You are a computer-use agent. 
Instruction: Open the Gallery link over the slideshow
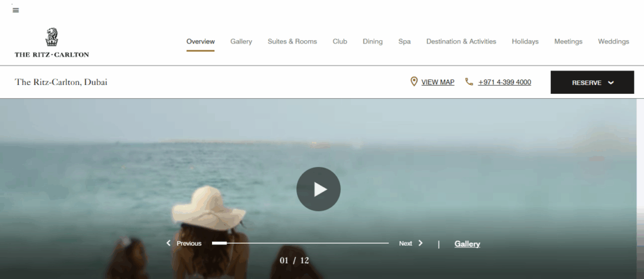467,244
